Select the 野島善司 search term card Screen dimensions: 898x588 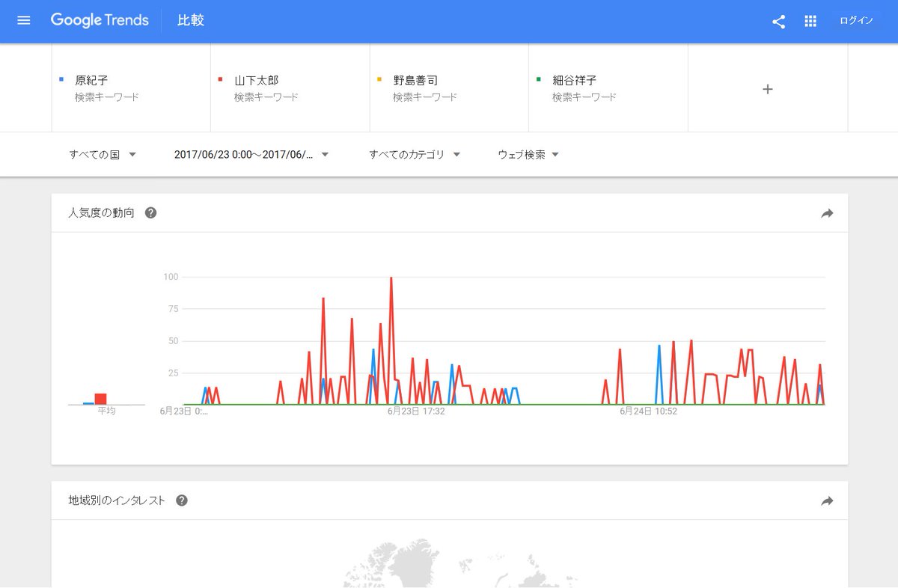[x=449, y=88]
